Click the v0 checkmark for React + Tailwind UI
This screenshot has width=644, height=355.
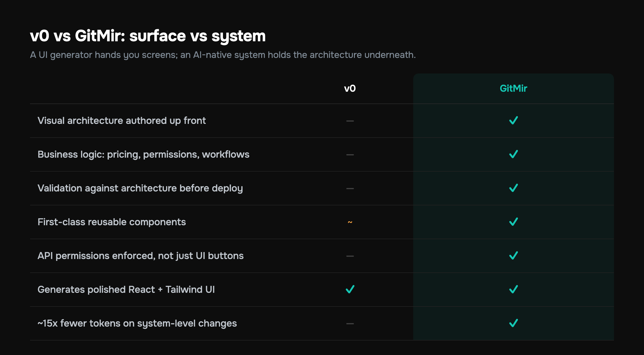(350, 290)
